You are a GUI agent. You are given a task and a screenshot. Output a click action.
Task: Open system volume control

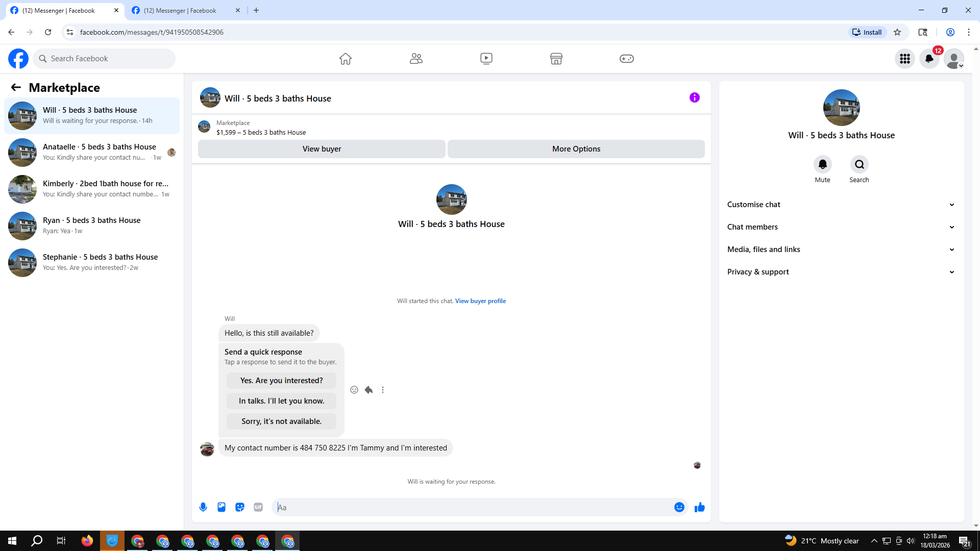click(x=911, y=541)
